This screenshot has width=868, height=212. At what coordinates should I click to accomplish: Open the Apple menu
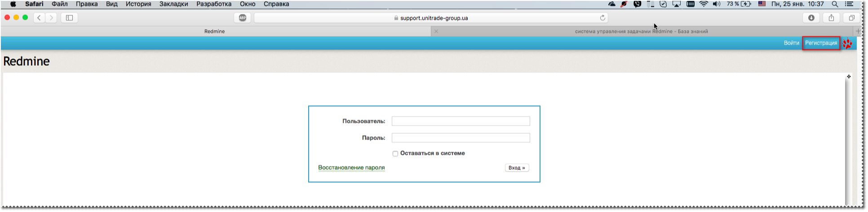(x=13, y=4)
